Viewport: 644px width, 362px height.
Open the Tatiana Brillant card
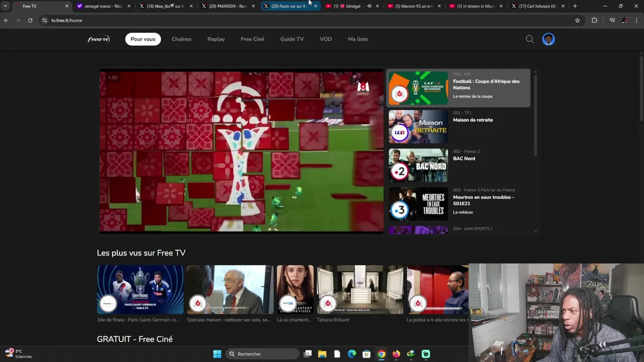360,290
